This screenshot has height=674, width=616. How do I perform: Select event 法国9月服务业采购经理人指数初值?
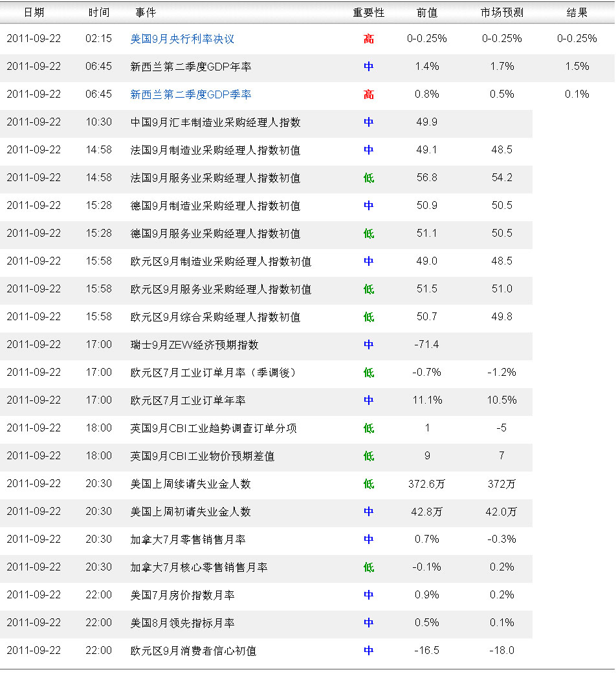click(215, 178)
